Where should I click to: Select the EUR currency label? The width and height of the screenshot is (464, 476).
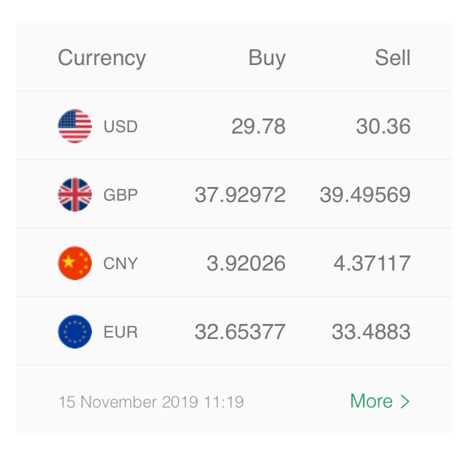[x=121, y=331]
